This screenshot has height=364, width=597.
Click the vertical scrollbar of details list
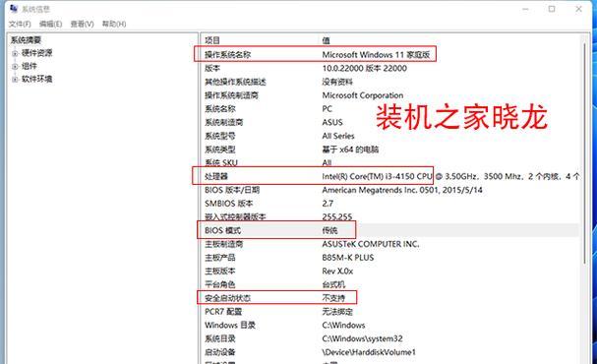point(585,152)
